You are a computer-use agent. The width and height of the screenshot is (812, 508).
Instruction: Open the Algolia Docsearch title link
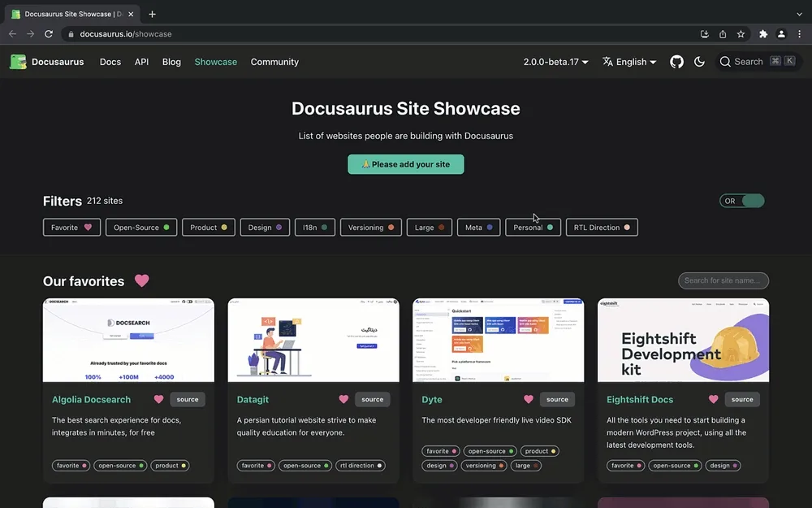tap(91, 400)
